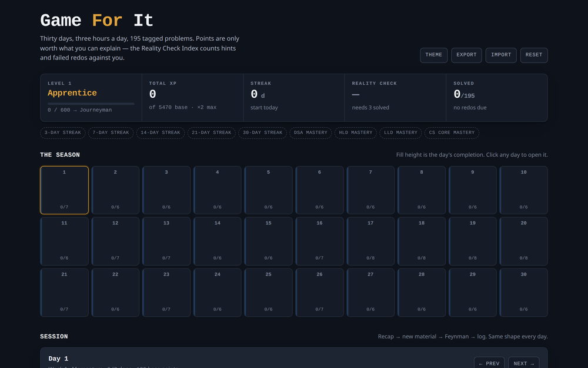Export progress with EXPORT button
Image resolution: width=588 pixels, height=368 pixels.
tap(466, 55)
